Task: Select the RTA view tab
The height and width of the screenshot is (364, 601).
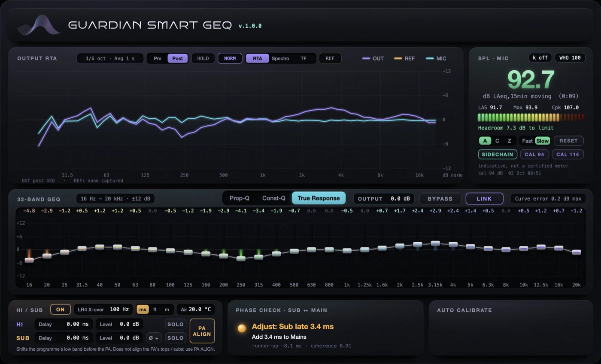Action: coord(257,58)
